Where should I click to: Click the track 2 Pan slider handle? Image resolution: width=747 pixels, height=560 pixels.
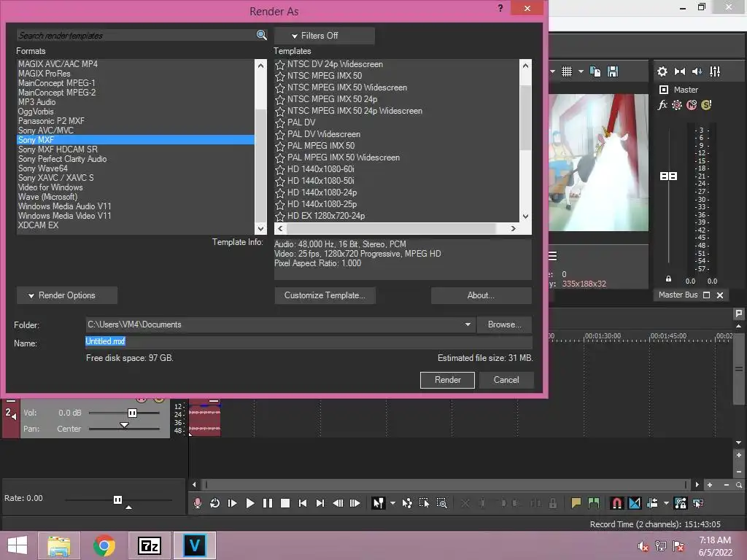pyautogui.click(x=124, y=425)
